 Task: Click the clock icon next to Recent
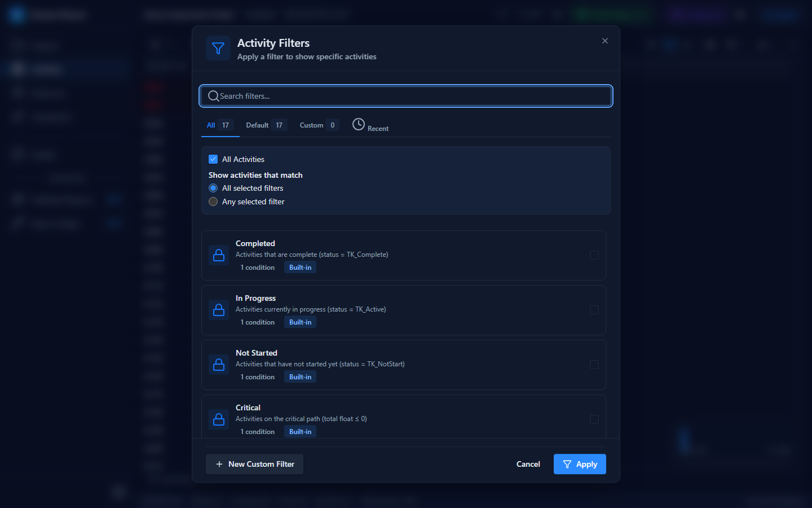359,124
